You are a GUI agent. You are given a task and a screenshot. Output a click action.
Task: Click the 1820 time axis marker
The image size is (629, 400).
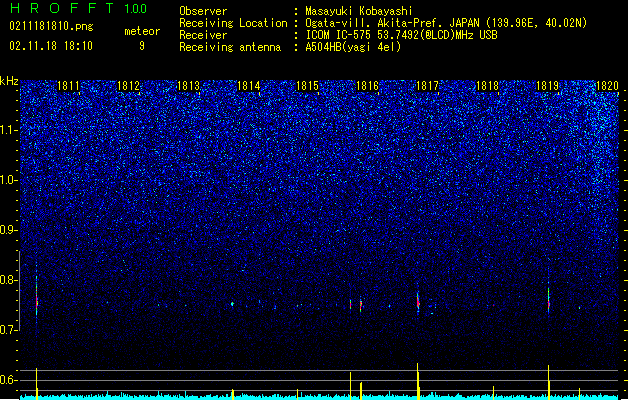tap(607, 86)
